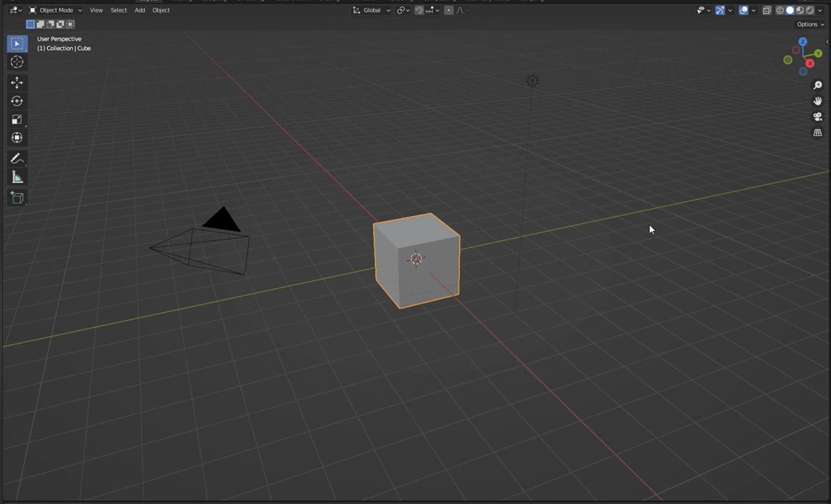The height and width of the screenshot is (504, 831).
Task: Toggle the camera view icon
Action: (818, 117)
